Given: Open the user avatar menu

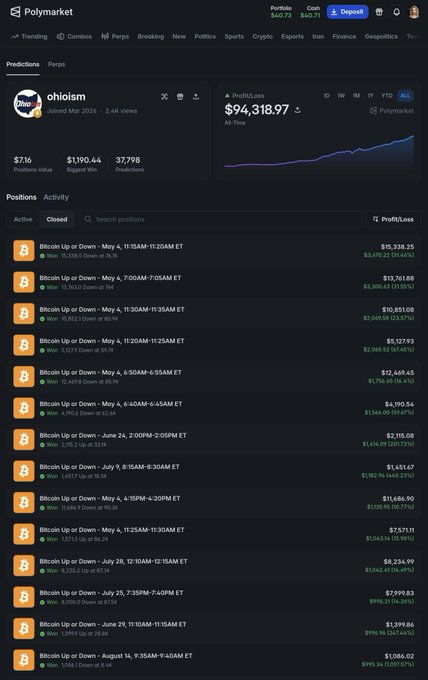Looking at the screenshot, I should point(414,12).
